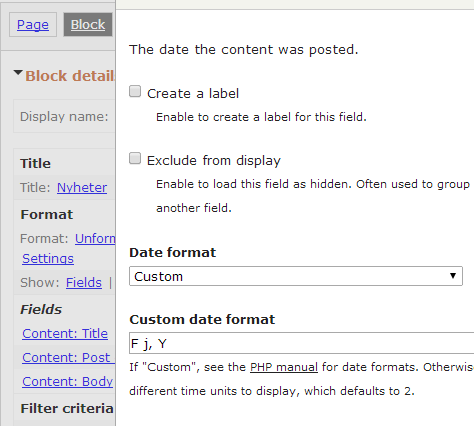Open the PHP manual link
The image size is (474, 426).
284,367
